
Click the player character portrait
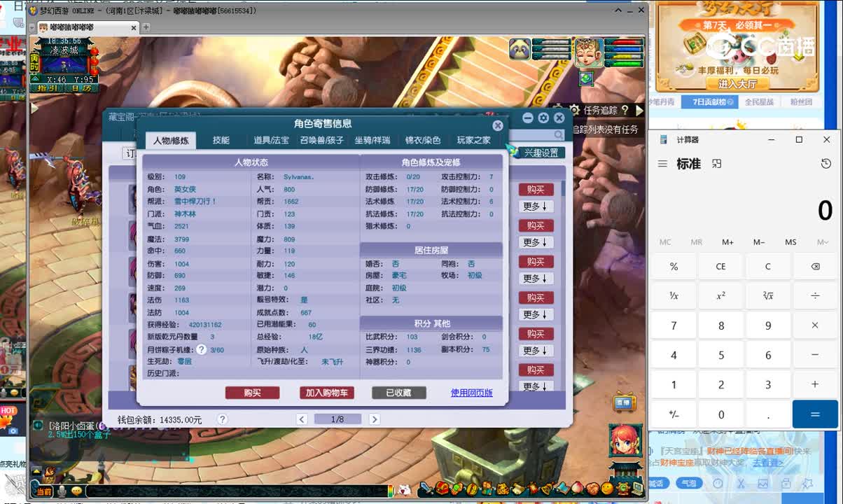589,52
